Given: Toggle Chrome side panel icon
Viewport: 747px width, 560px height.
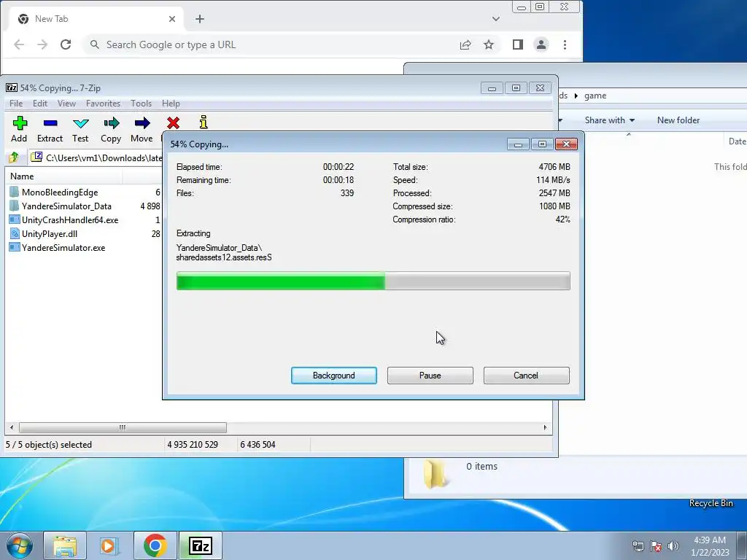Looking at the screenshot, I should [518, 44].
